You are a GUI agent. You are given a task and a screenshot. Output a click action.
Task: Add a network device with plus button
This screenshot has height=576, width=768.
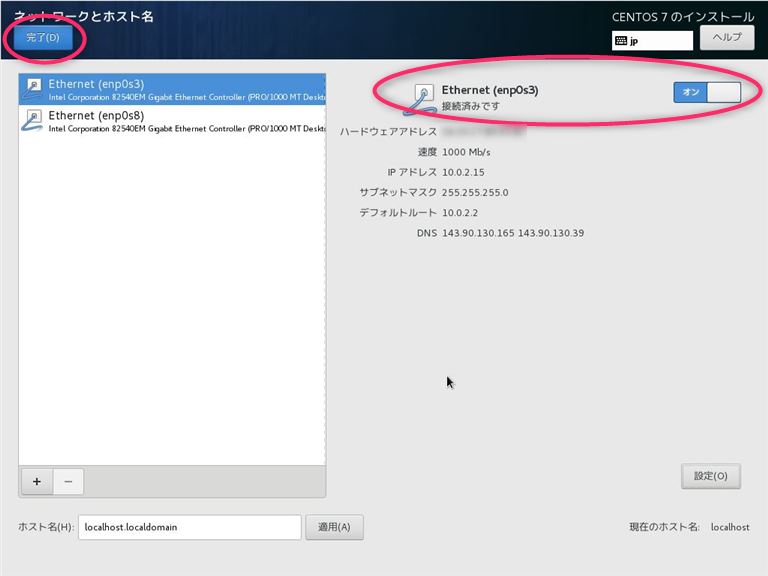tap(37, 481)
